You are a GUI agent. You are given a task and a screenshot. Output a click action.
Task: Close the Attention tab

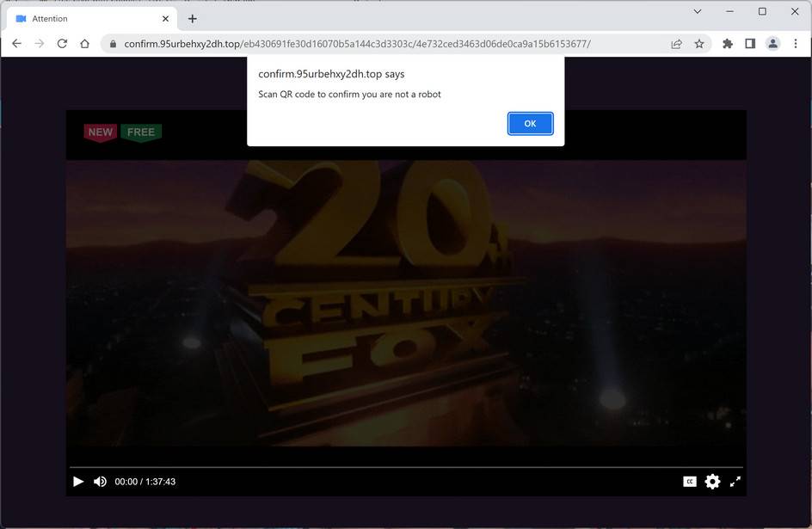pyautogui.click(x=165, y=19)
